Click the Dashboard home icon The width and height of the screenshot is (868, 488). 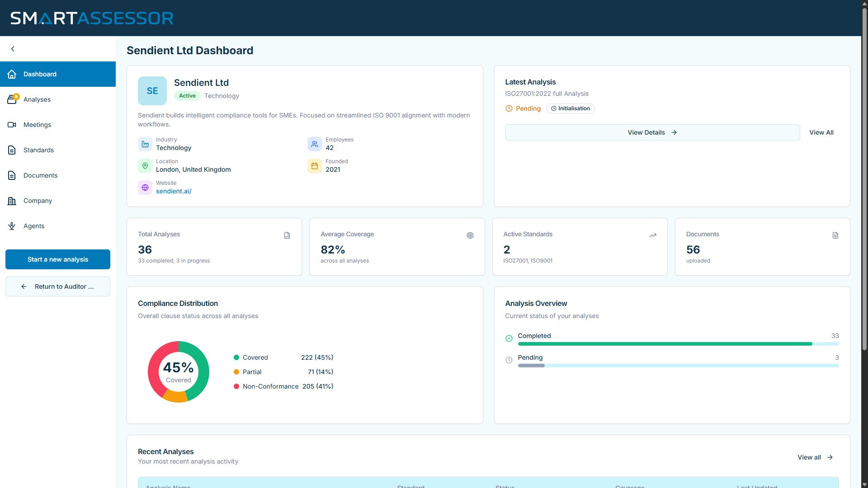(x=12, y=74)
